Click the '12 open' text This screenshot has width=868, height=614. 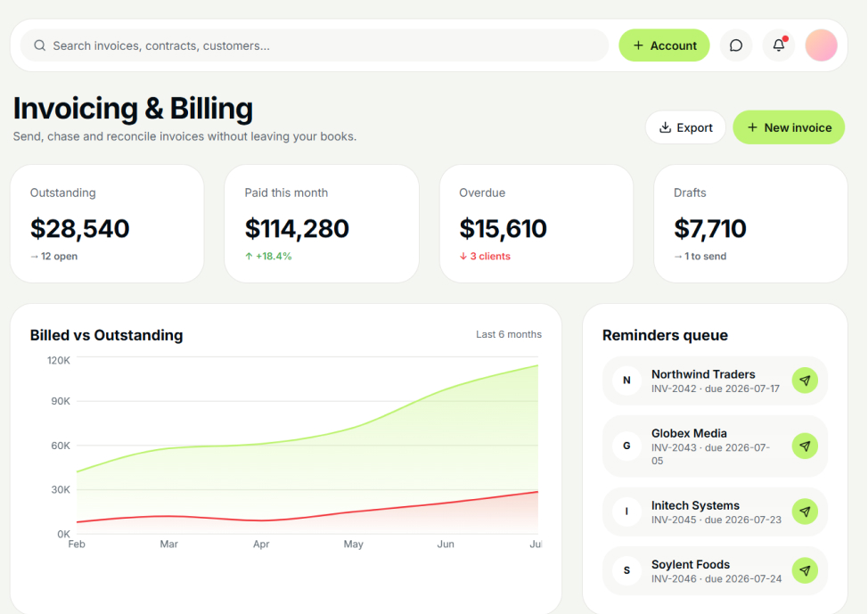[x=59, y=257]
